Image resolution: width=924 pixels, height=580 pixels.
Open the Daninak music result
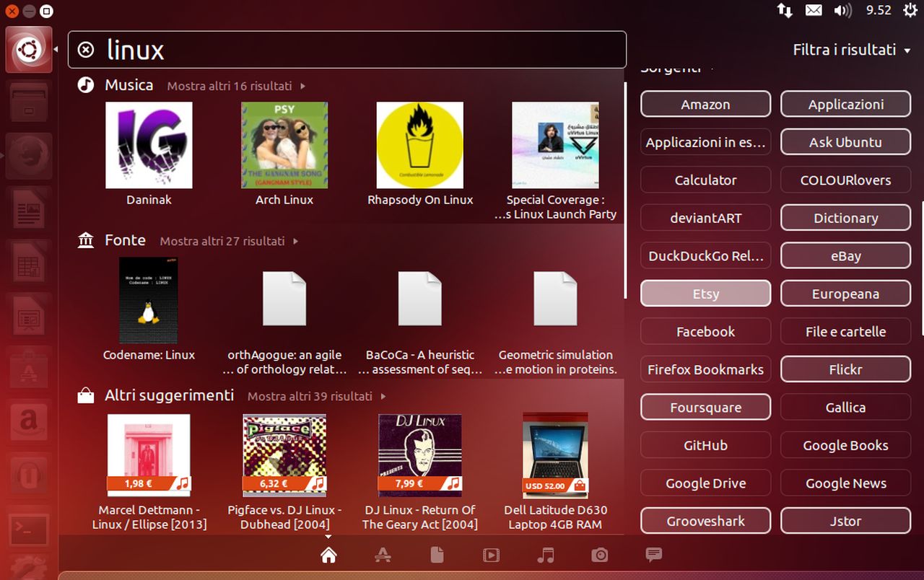click(x=149, y=154)
